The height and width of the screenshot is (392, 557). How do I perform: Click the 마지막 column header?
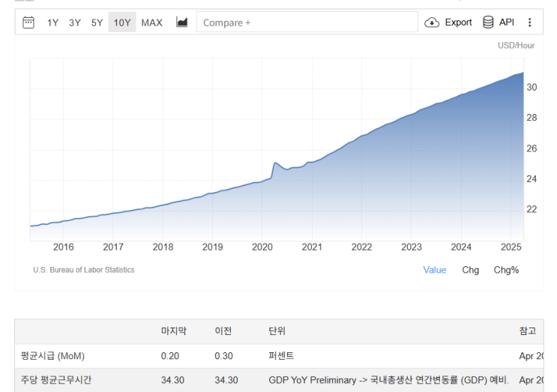pos(174,331)
